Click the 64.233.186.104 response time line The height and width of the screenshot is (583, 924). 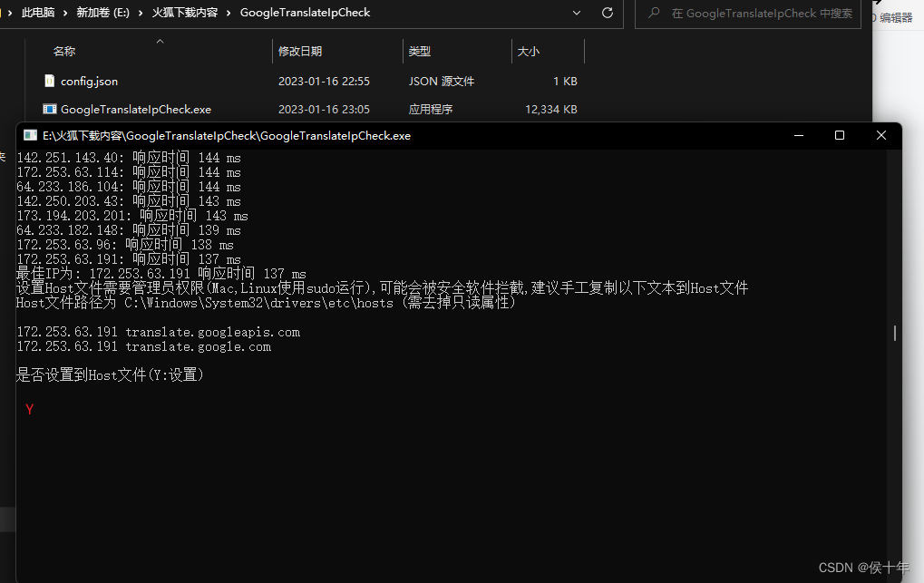pyautogui.click(x=129, y=186)
